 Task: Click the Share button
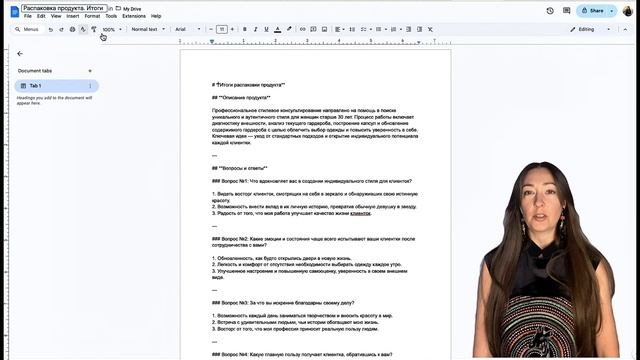pyautogui.click(x=593, y=11)
